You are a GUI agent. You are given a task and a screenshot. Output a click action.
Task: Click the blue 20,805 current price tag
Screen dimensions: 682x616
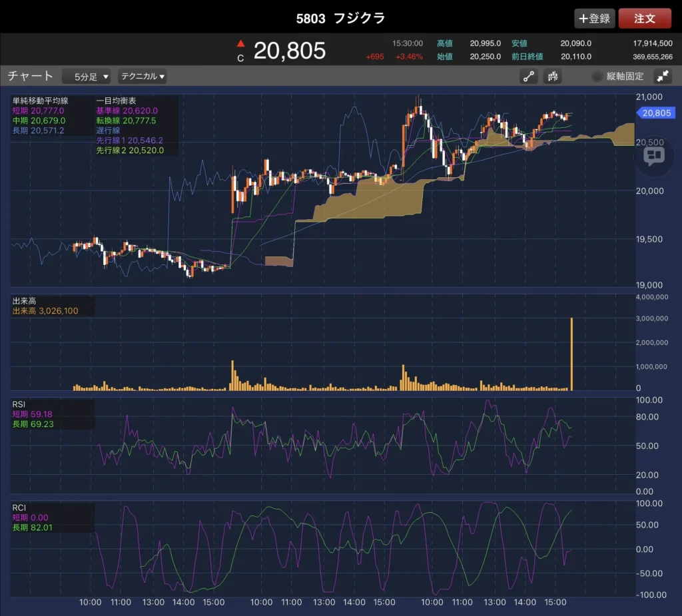(x=657, y=113)
